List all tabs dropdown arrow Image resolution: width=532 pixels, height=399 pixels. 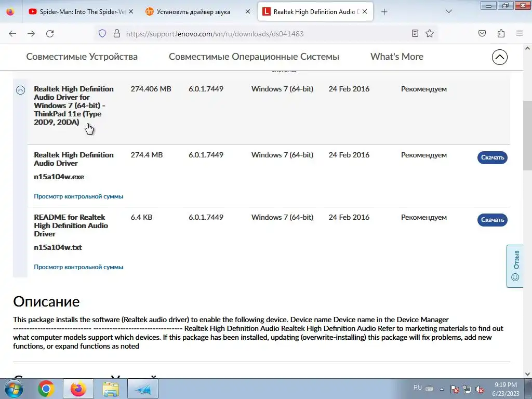pos(448,11)
